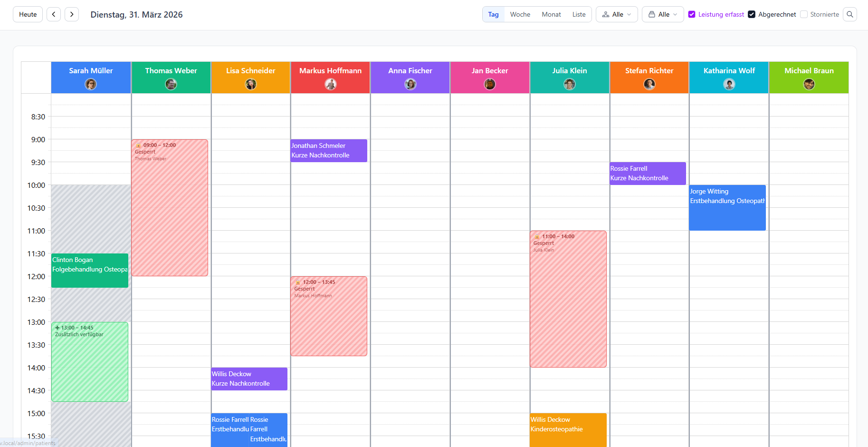Uncheck the Leistung erfasst checkbox

tap(692, 14)
